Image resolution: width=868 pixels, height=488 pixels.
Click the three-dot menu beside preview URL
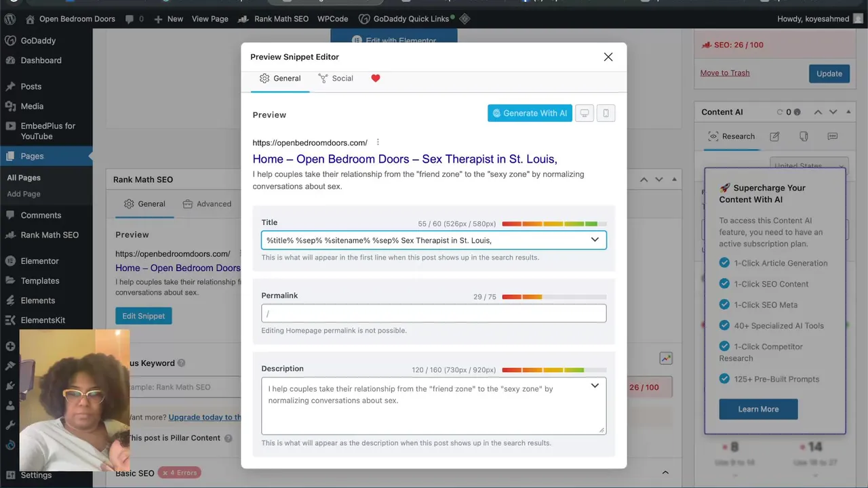[x=378, y=142]
